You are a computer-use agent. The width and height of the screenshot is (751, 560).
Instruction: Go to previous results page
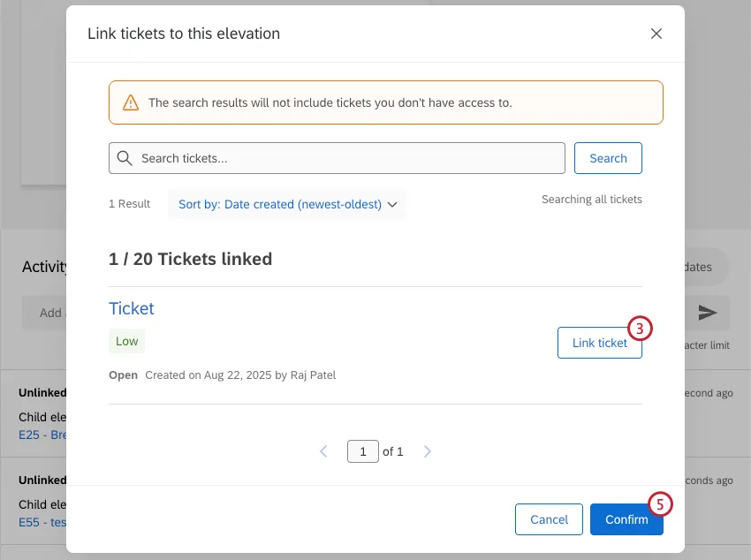click(x=323, y=451)
